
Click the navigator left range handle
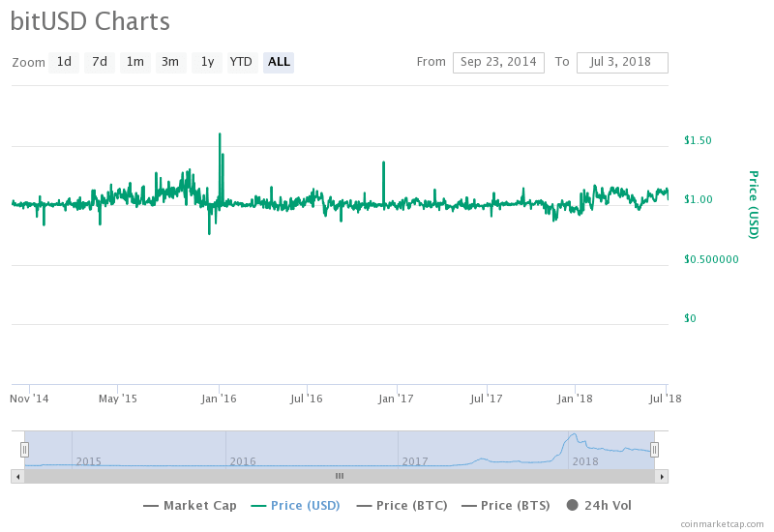[24, 449]
